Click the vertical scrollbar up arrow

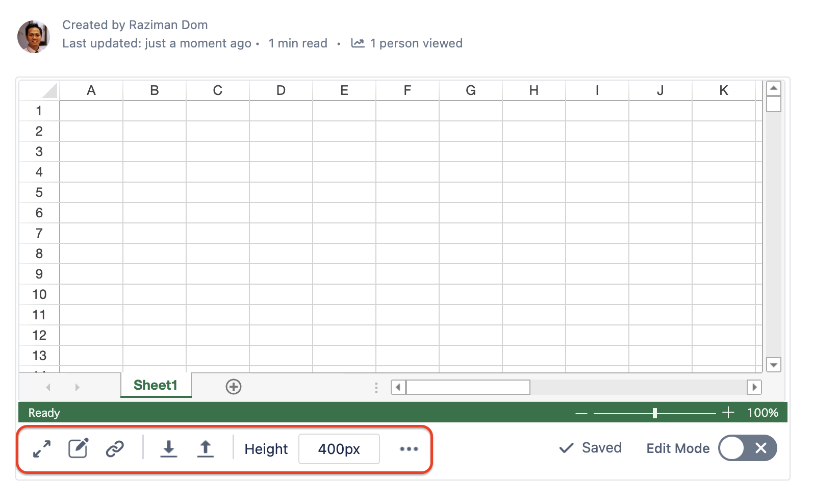click(774, 88)
